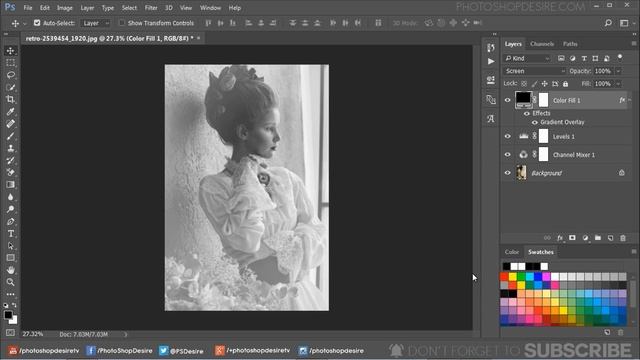Select the Dodge tool
Image resolution: width=640 pixels, height=360 pixels.
click(x=11, y=209)
